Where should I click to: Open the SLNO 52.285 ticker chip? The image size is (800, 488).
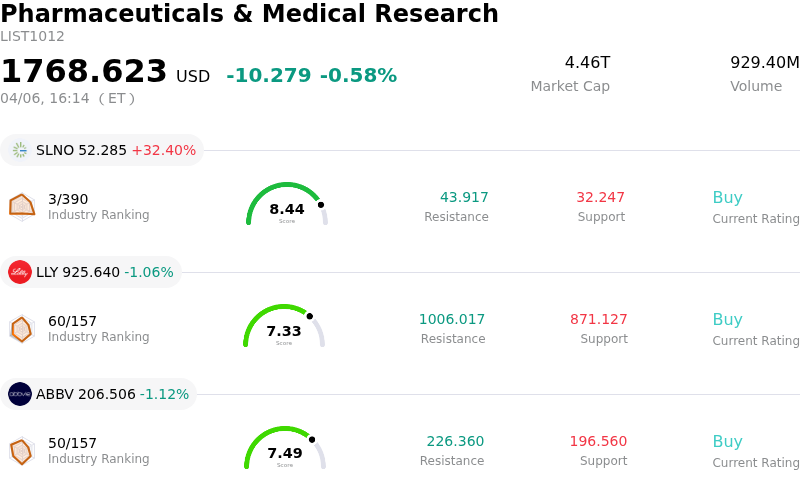coord(102,150)
